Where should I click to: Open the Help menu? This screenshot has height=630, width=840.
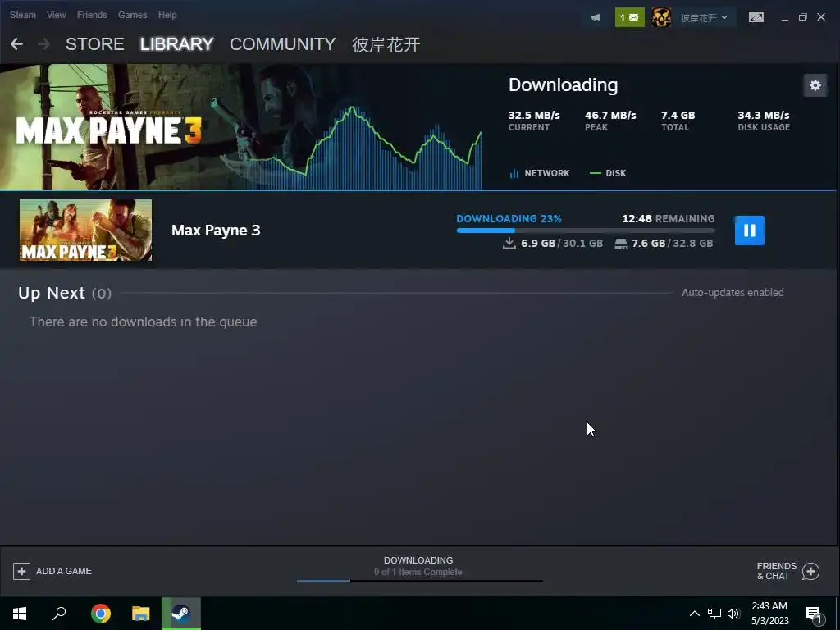pyautogui.click(x=167, y=15)
